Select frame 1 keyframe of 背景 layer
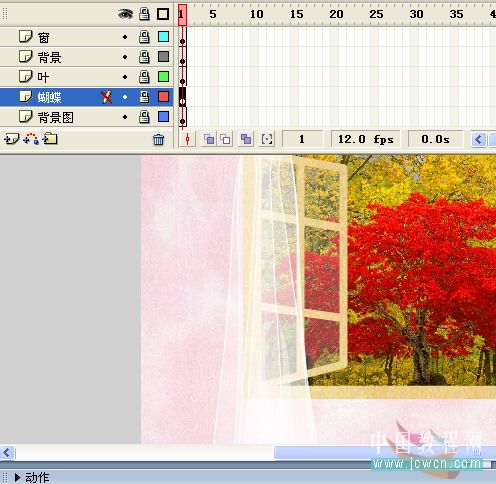Screen dimensions: 496x484 point(183,57)
